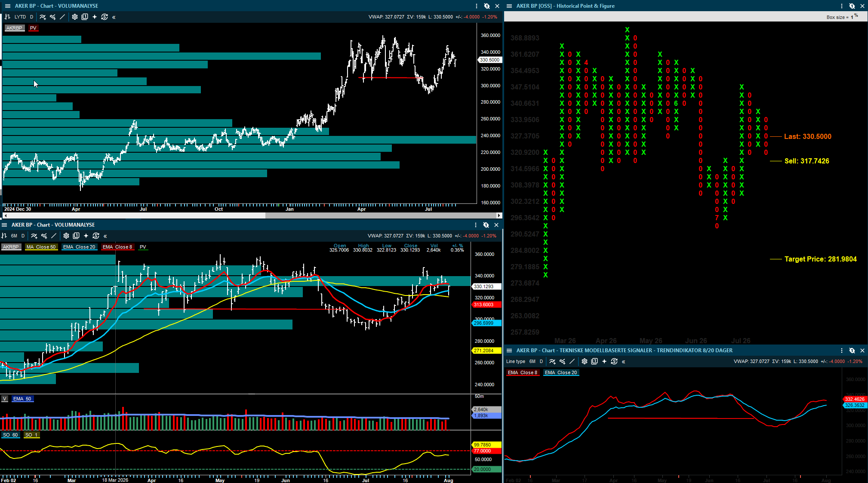Viewport: 868px width, 483px height.
Task: Open three-dot options of Point & Figure window
Action: pos(842,6)
